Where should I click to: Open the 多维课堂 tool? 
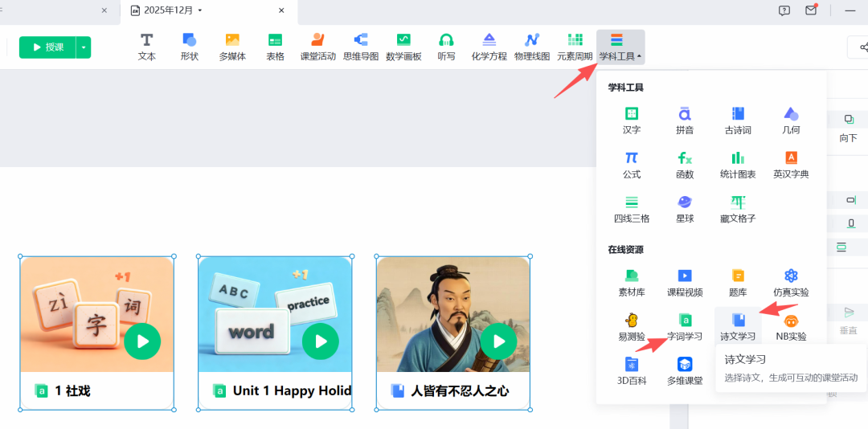coord(685,371)
